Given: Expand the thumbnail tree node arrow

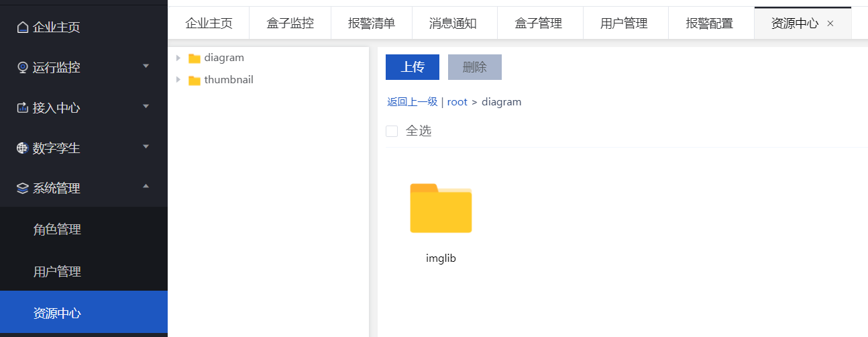Looking at the screenshot, I should [x=178, y=79].
